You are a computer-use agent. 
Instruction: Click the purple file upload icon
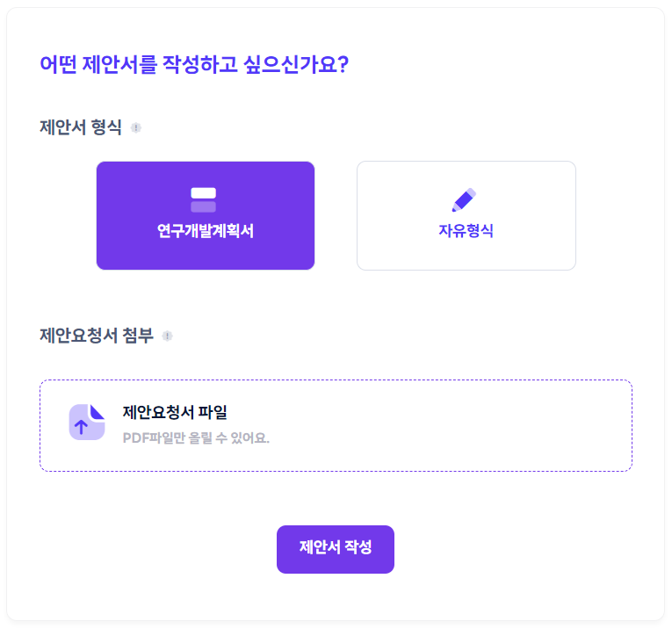(x=87, y=423)
